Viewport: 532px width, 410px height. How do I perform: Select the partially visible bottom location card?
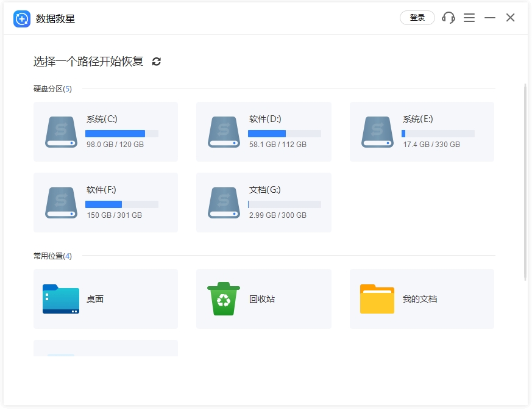105,348
